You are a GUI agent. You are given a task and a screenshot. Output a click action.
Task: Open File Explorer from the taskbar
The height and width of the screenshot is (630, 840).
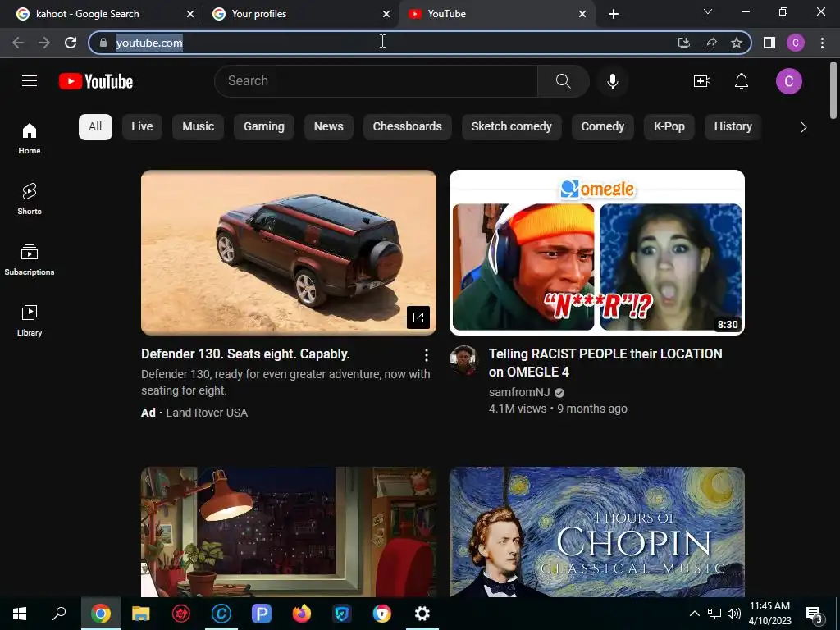tap(141, 614)
